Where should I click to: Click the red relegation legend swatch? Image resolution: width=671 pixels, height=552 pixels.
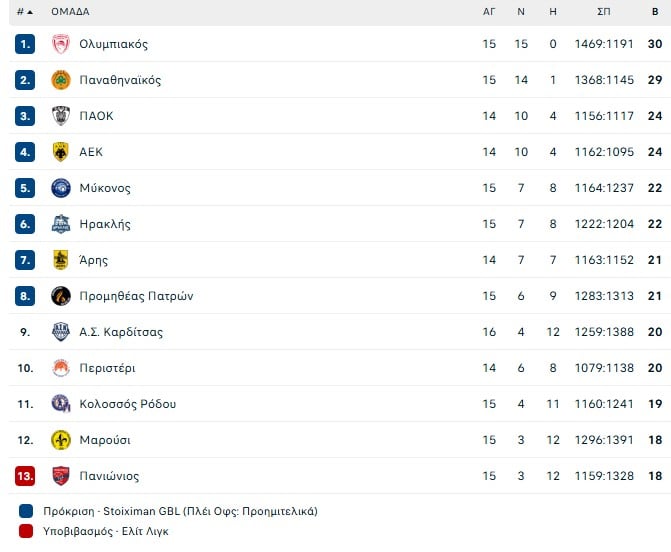coord(26,531)
